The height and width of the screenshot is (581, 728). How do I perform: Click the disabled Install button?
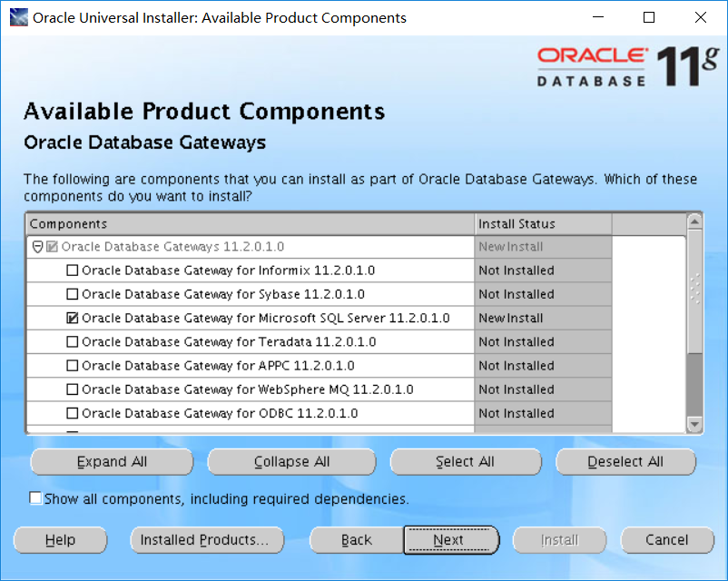pos(559,539)
